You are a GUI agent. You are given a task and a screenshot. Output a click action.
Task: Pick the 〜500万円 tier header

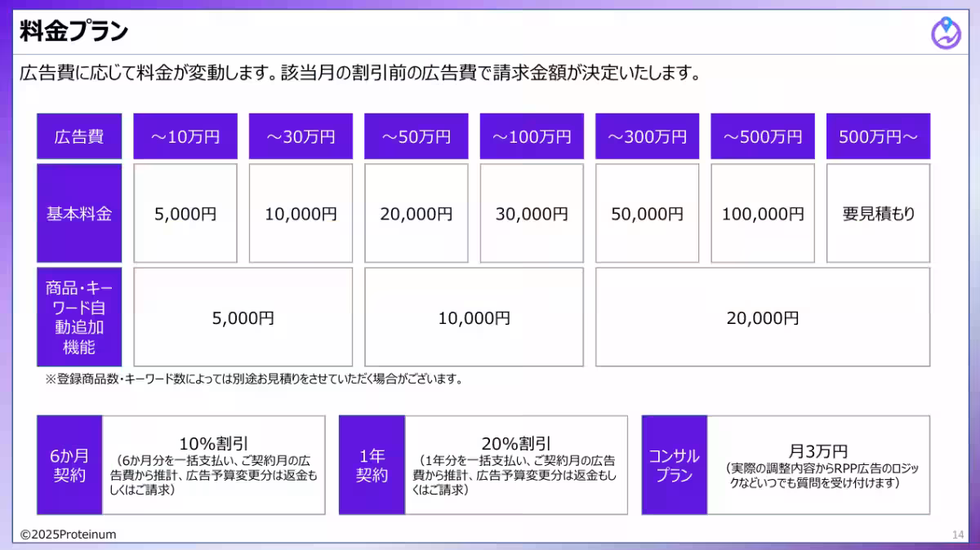coord(763,136)
